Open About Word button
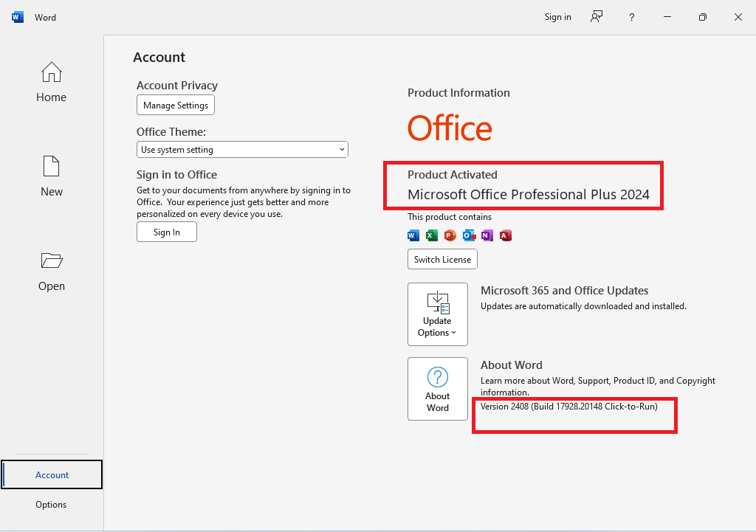 437,389
